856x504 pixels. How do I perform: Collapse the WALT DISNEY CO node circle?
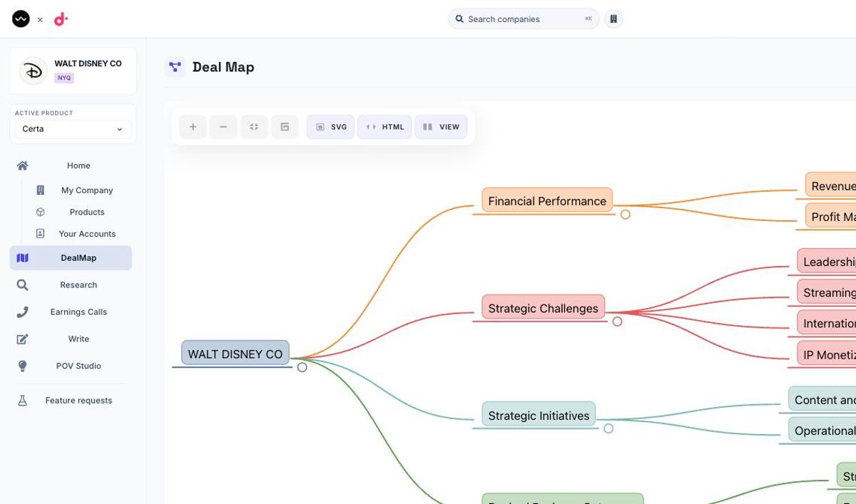[x=302, y=367]
